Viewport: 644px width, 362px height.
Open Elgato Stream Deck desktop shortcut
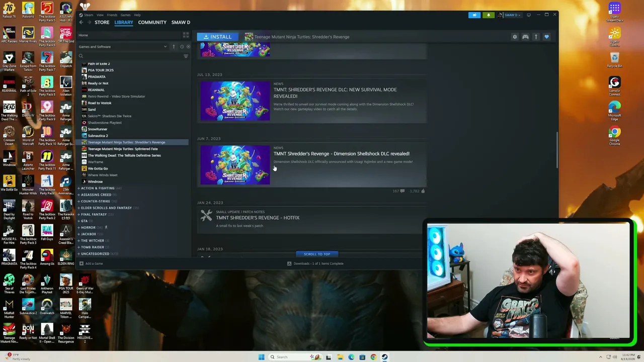pos(614,12)
